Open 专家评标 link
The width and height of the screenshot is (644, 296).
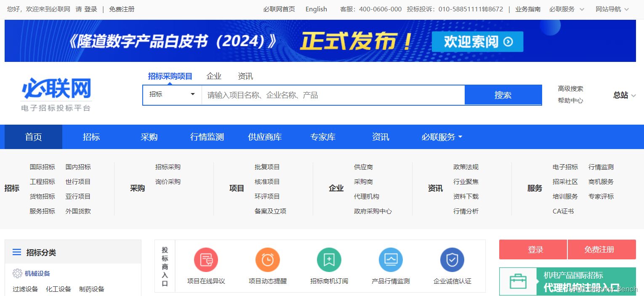point(601,197)
